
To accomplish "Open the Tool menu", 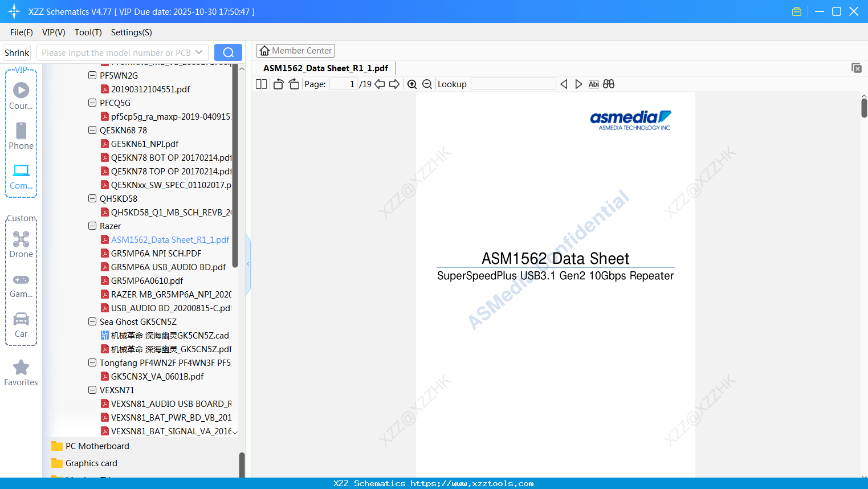I will coord(88,32).
